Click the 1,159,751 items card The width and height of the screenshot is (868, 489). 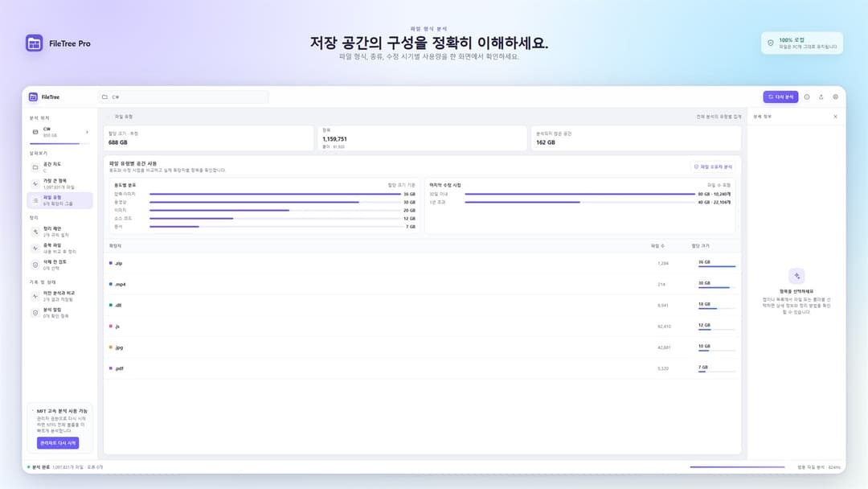[x=423, y=138]
